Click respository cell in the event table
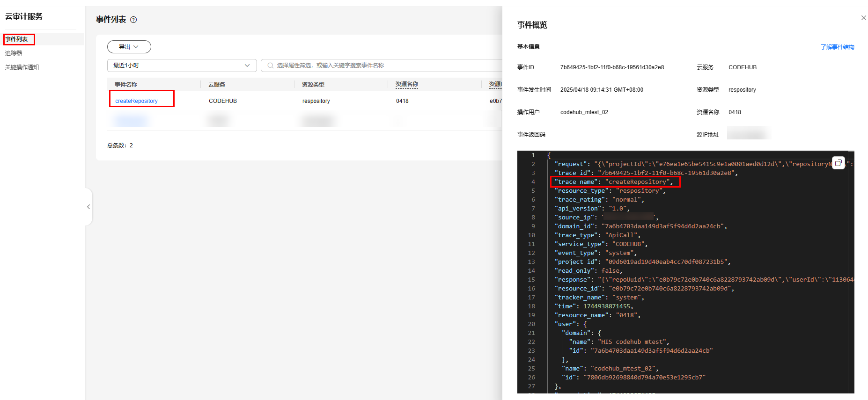 [316, 101]
